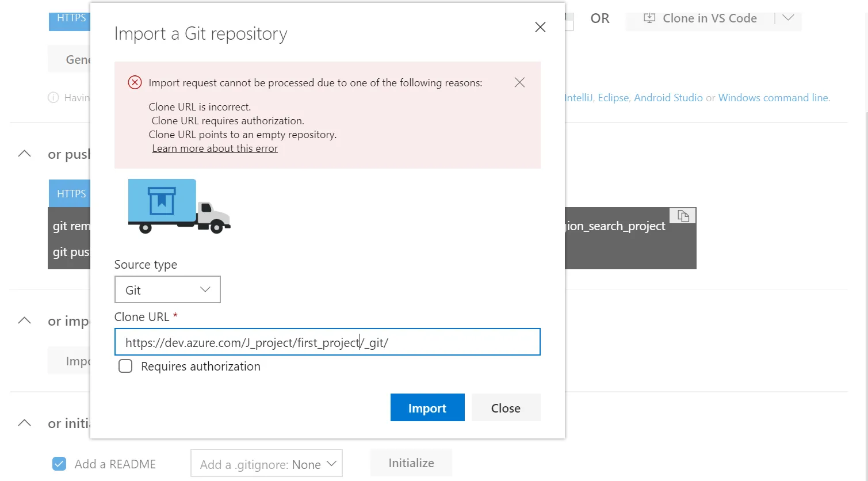Open 'Learn more about this error' link
868x481 pixels.
coord(215,148)
